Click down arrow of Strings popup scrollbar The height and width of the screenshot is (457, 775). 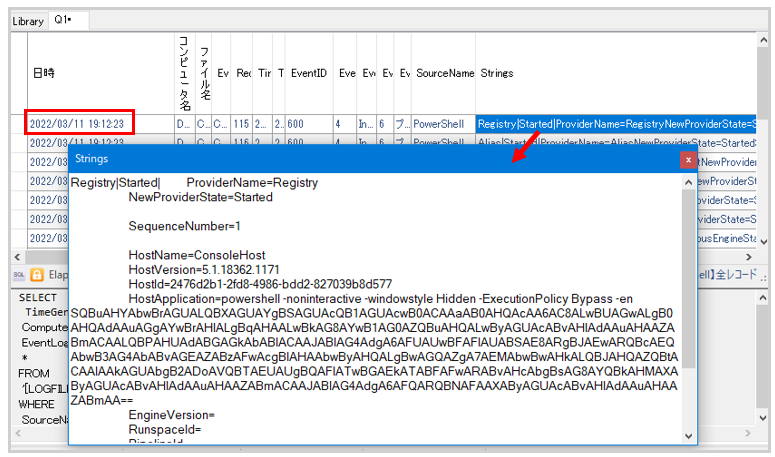point(689,436)
